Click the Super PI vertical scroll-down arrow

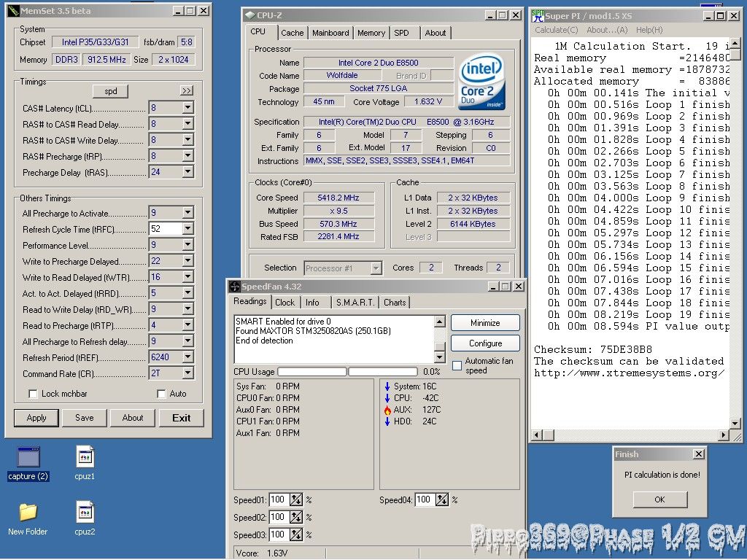point(735,423)
